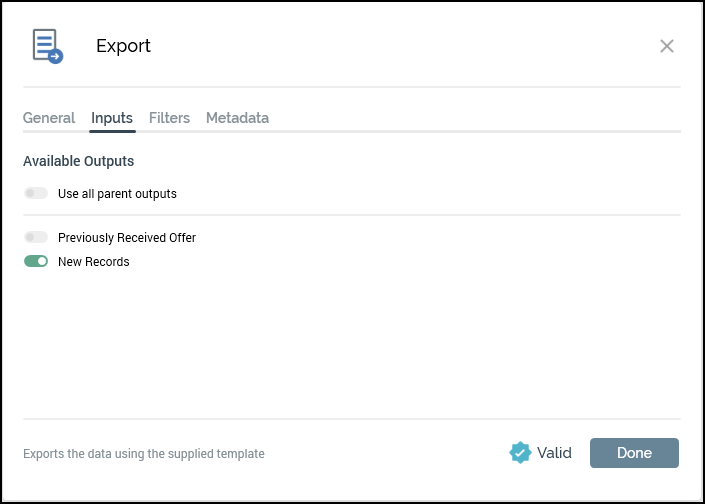Click the Available Outputs heading
Image resolution: width=705 pixels, height=504 pixels.
[x=78, y=161]
